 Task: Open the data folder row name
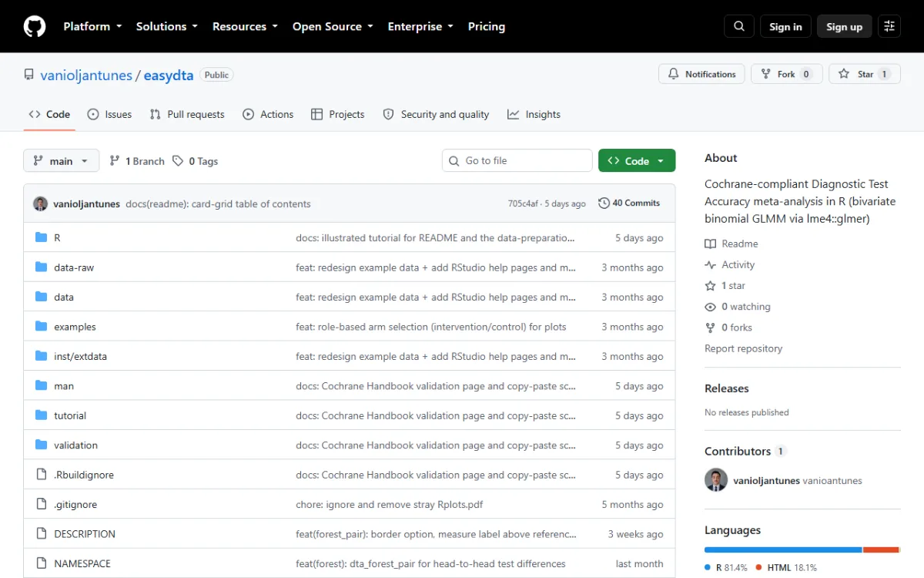(64, 297)
